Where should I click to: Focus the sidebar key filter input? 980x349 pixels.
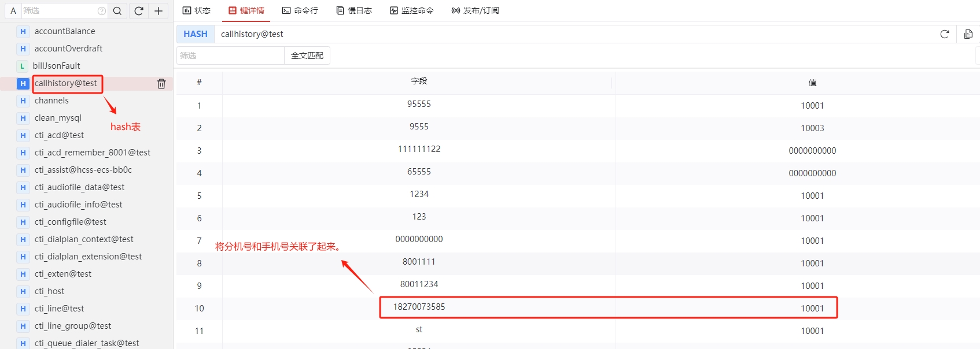click(58, 11)
